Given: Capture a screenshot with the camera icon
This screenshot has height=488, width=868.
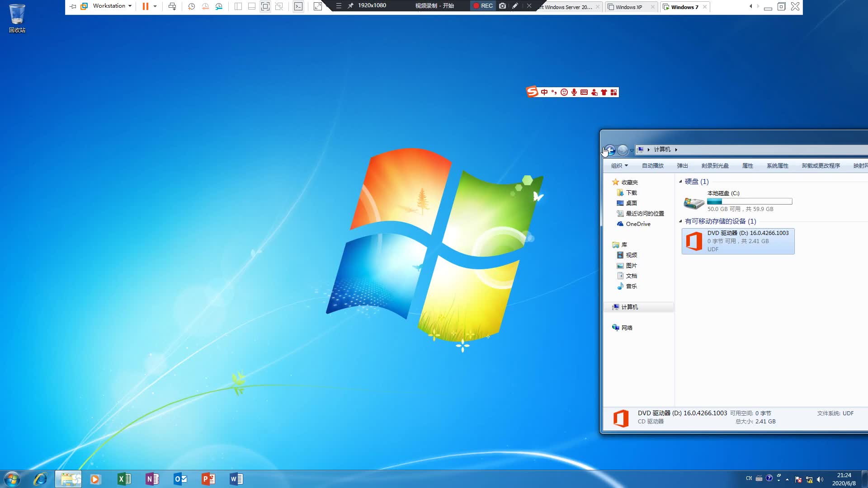Looking at the screenshot, I should tap(502, 6).
